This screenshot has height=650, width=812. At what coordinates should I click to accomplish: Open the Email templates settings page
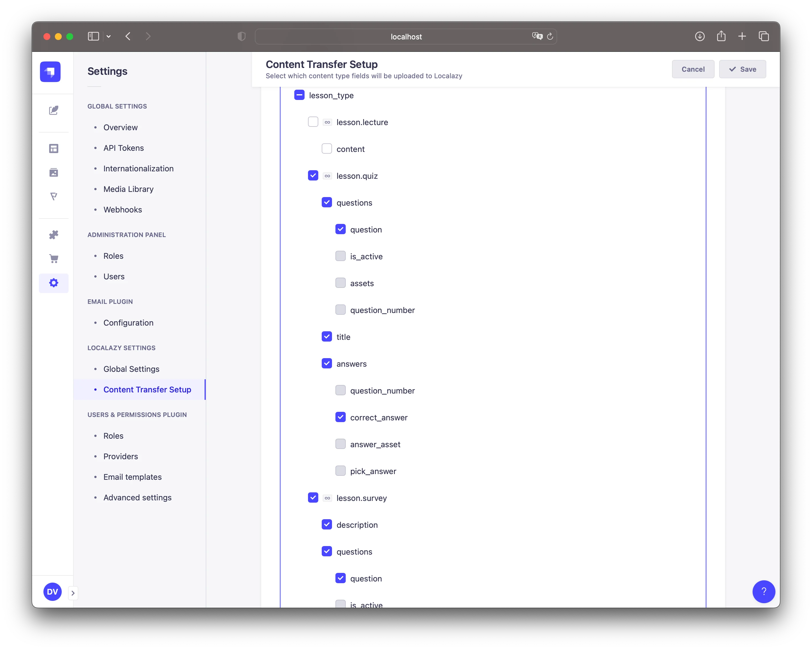point(132,476)
